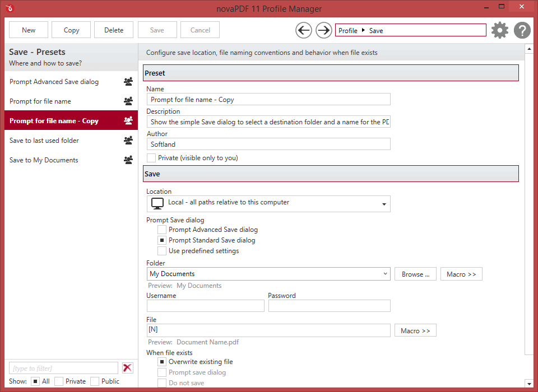Click the scrollbar down arrow
The image size is (538, 392).
pyautogui.click(x=529, y=383)
